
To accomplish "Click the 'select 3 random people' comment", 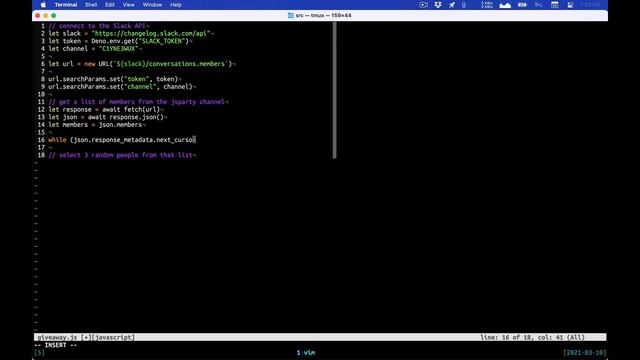I will tap(120, 155).
